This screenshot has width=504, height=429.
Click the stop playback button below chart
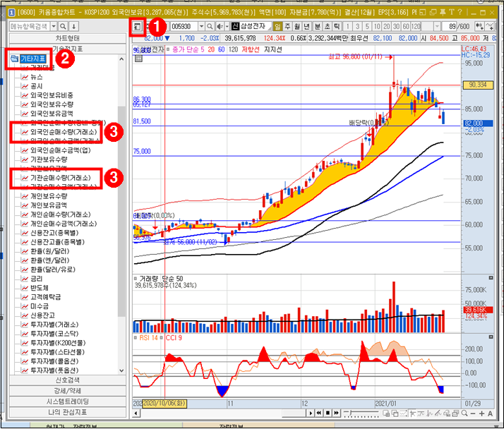click(328, 413)
